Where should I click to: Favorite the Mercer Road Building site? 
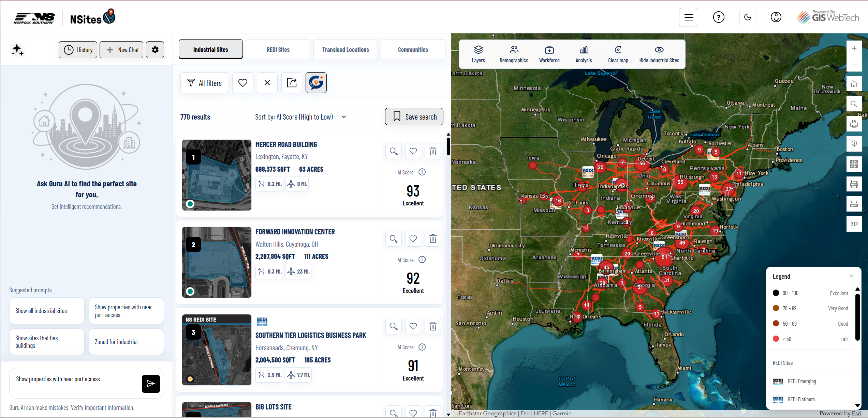pyautogui.click(x=413, y=151)
